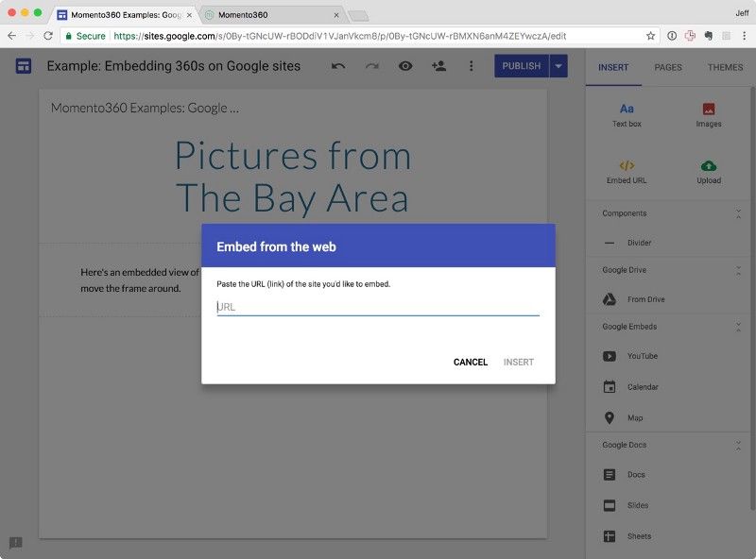The width and height of the screenshot is (756, 559).
Task: Open the PUBLISH dropdown arrow
Action: point(558,66)
